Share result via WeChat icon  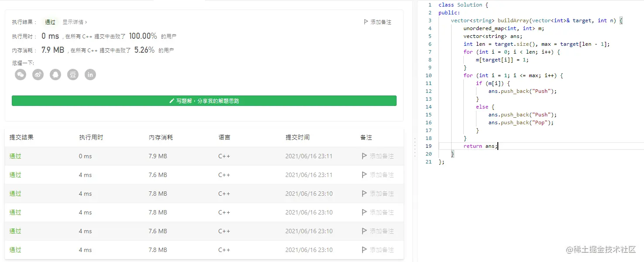[21, 75]
